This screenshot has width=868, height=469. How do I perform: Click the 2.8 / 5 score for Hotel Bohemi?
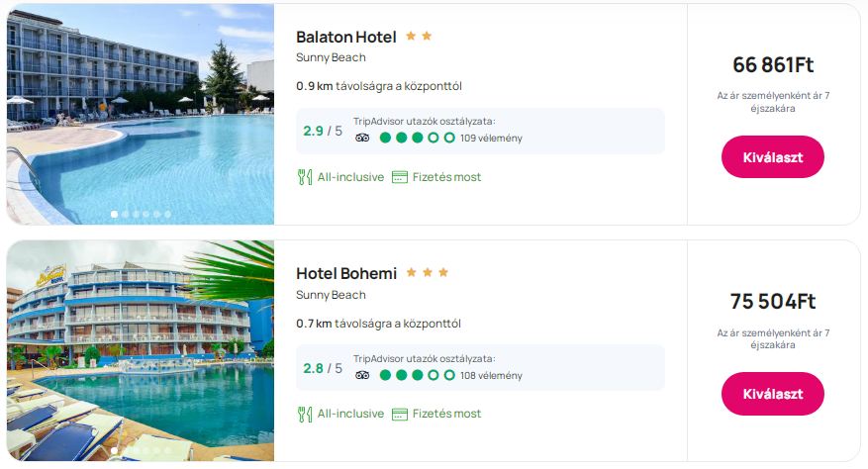tap(323, 369)
